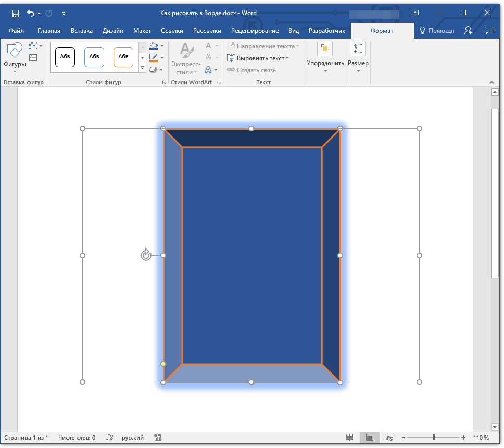Select the orange-outlined Абв shape style
Viewport: 504px width, 448px height.
point(123,57)
